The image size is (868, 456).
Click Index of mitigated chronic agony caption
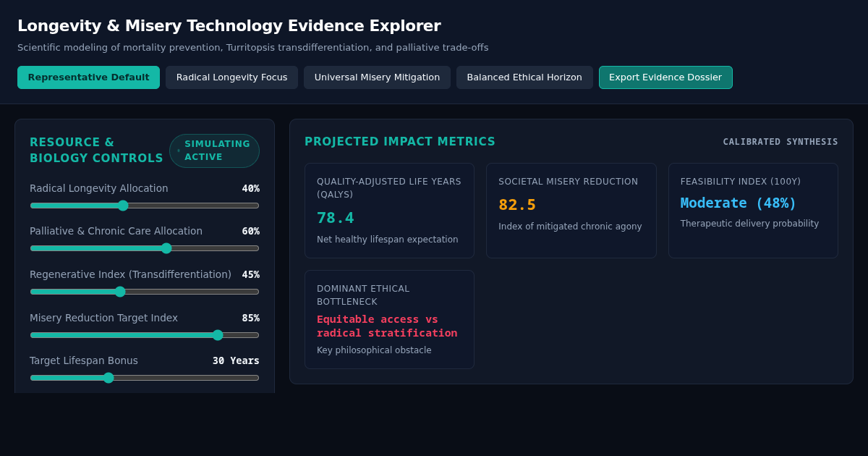click(x=570, y=227)
